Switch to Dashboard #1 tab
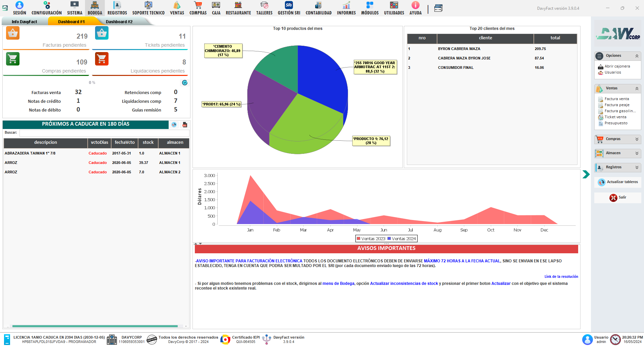The image size is (644, 346). point(71,21)
